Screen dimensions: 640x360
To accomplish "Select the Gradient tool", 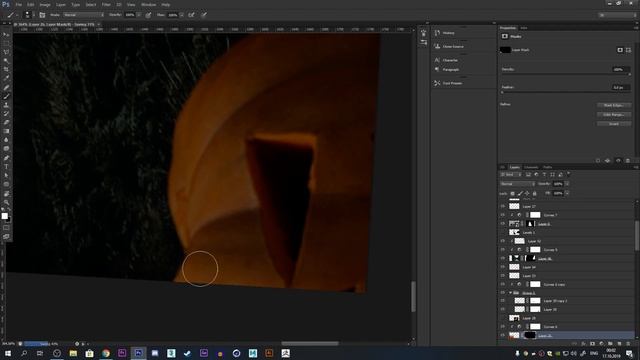I will (6, 131).
